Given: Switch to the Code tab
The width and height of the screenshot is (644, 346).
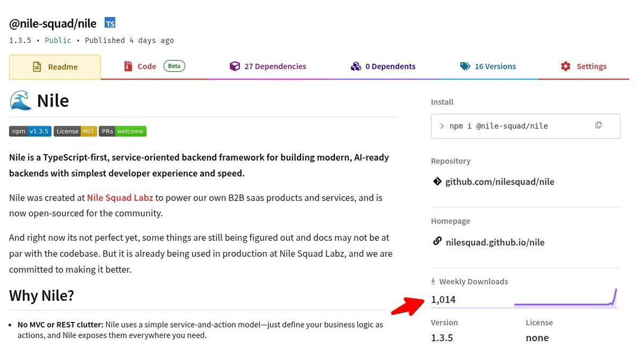Looking at the screenshot, I should tap(155, 67).
